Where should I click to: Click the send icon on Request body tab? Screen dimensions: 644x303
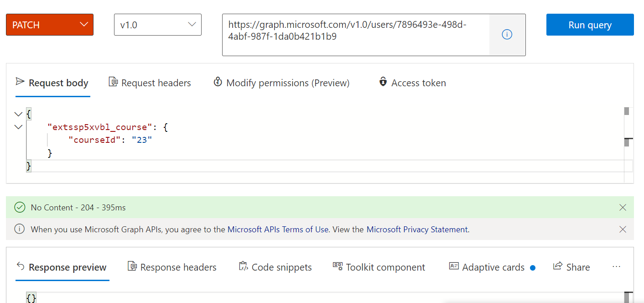[19, 82]
